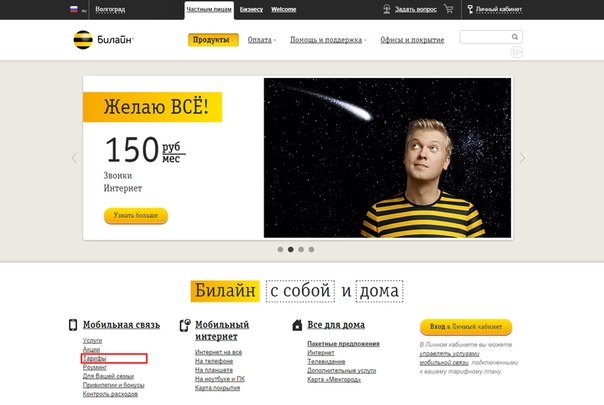The image size is (604, 405).
Task: Open the Волгоград region selector
Action: pyautogui.click(x=110, y=9)
